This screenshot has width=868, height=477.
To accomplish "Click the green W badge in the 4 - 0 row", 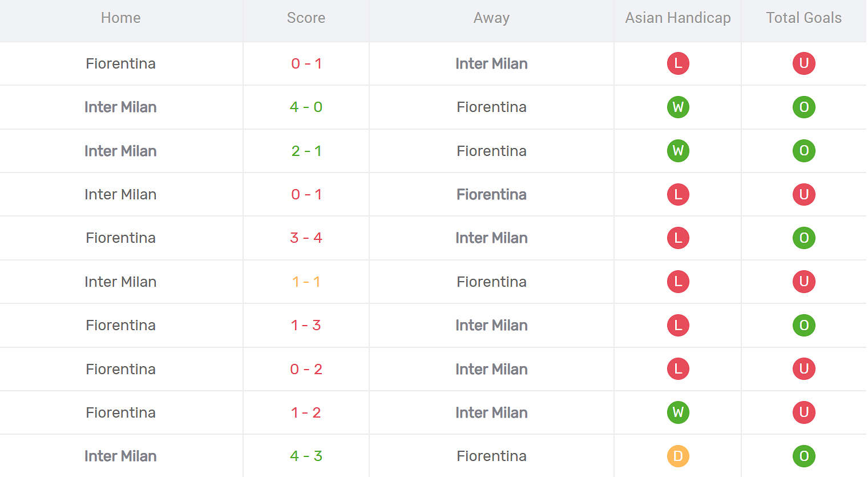I will click(x=678, y=107).
